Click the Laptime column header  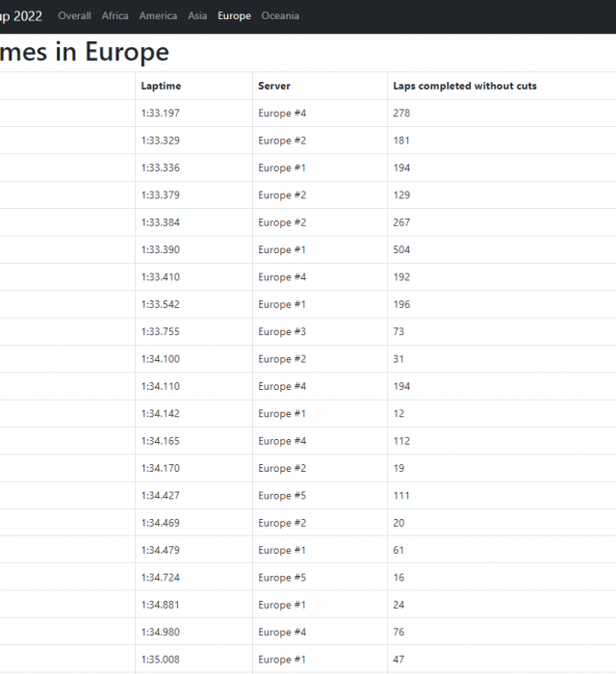[161, 87]
